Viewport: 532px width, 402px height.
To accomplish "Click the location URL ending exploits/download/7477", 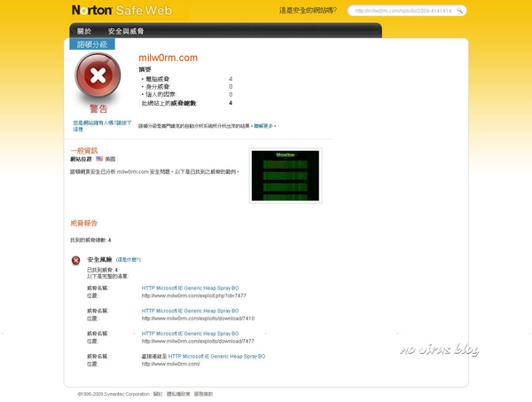I will point(198,342).
